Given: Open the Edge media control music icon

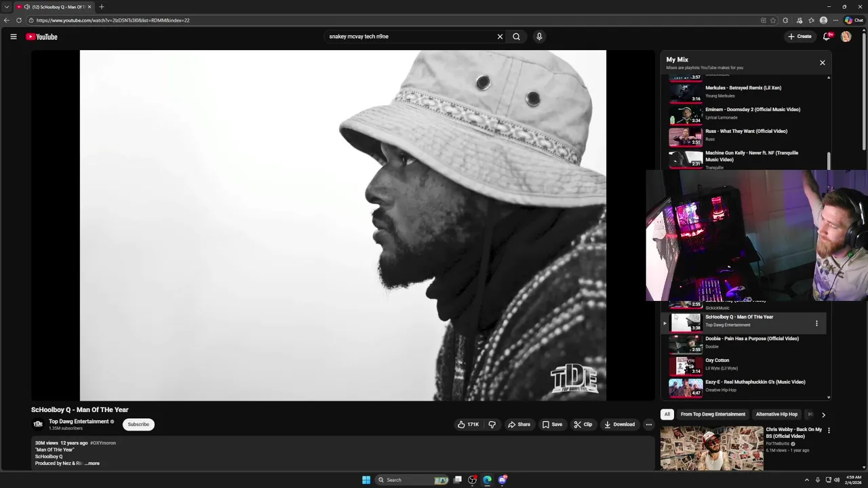Looking at the screenshot, I should click(800, 20).
